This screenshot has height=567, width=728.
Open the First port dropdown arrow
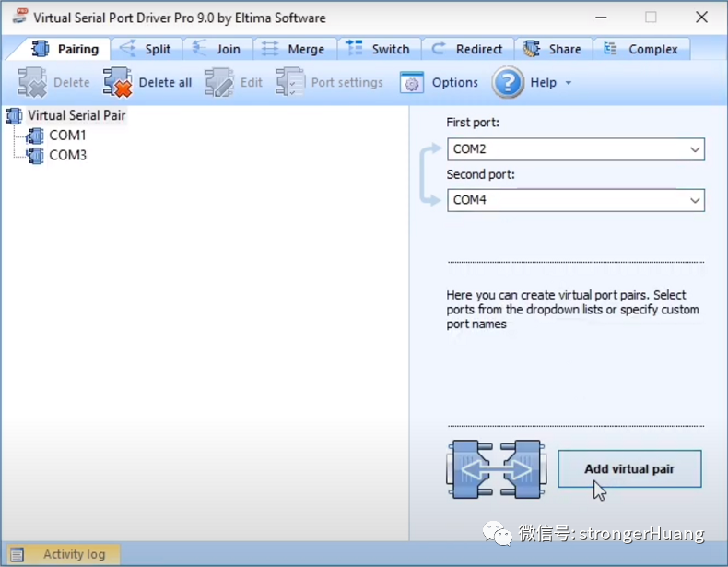tap(695, 149)
